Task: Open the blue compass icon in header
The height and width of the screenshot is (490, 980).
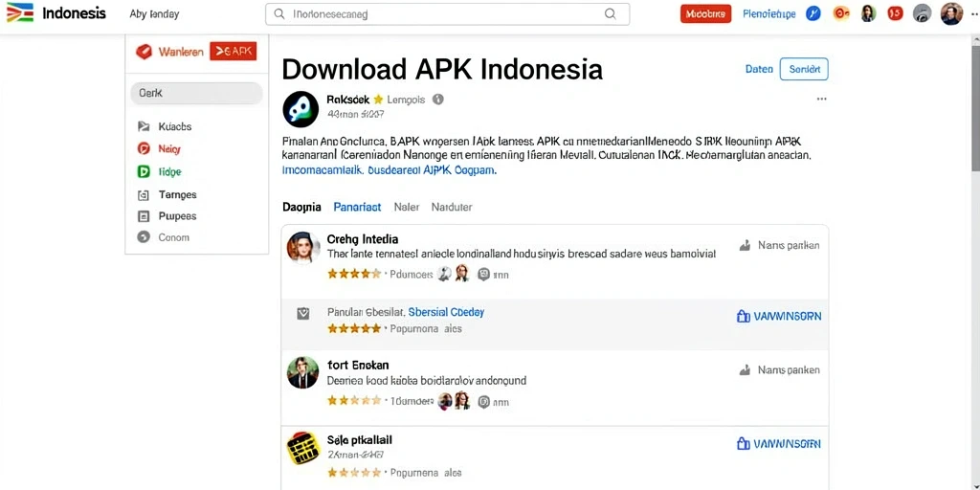Action: (x=813, y=13)
